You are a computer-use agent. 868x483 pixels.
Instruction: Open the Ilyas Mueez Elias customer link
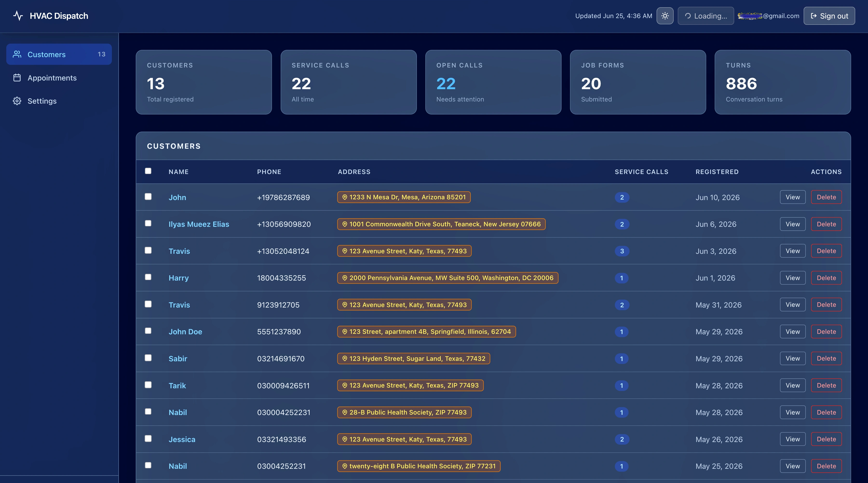pos(199,224)
